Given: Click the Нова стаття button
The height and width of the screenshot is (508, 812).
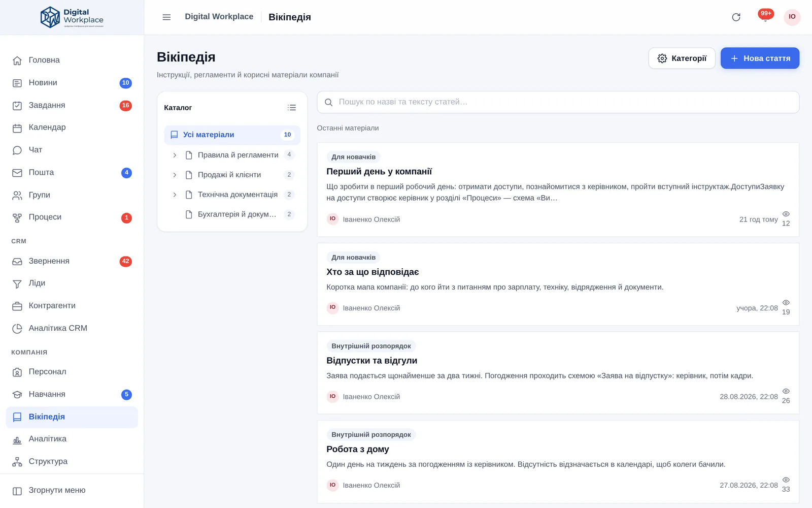Looking at the screenshot, I should tap(760, 58).
